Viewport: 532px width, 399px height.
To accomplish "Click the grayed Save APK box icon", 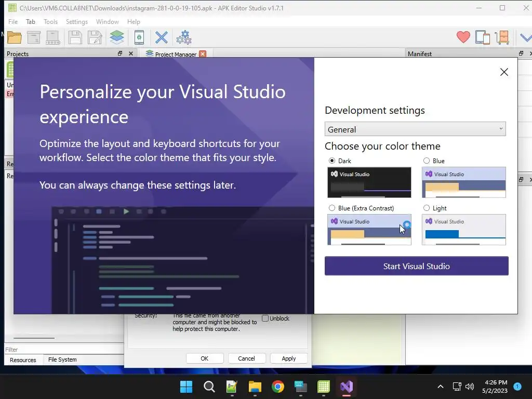I will (x=34, y=37).
